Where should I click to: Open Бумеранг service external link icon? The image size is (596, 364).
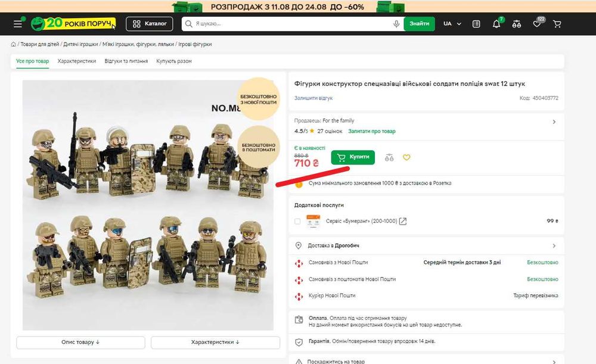pos(403,221)
